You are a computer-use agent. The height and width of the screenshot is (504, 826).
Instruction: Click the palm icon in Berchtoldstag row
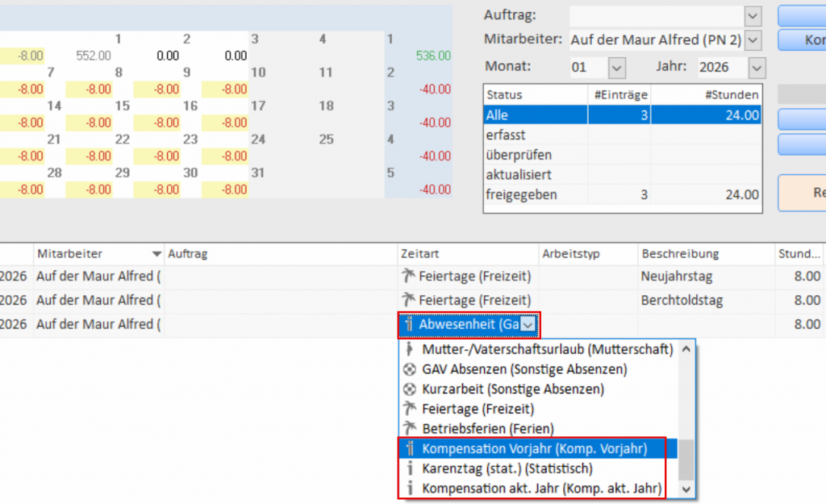point(407,300)
